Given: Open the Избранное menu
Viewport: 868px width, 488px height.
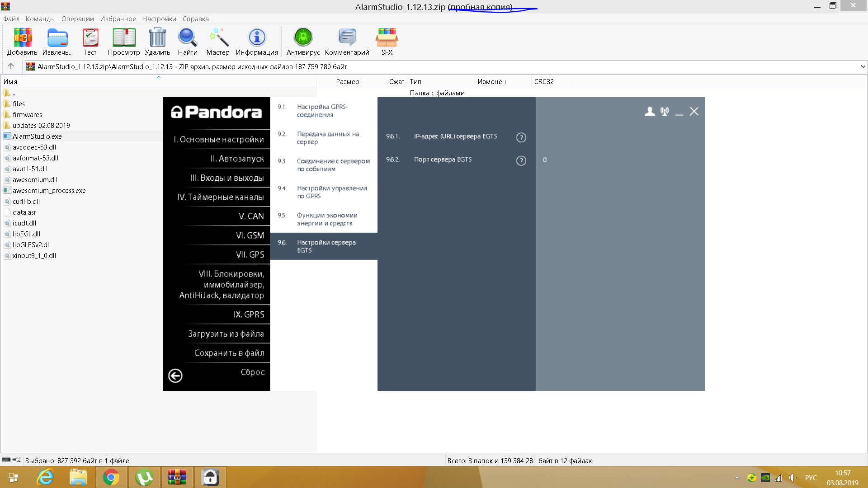Looking at the screenshot, I should coord(118,19).
